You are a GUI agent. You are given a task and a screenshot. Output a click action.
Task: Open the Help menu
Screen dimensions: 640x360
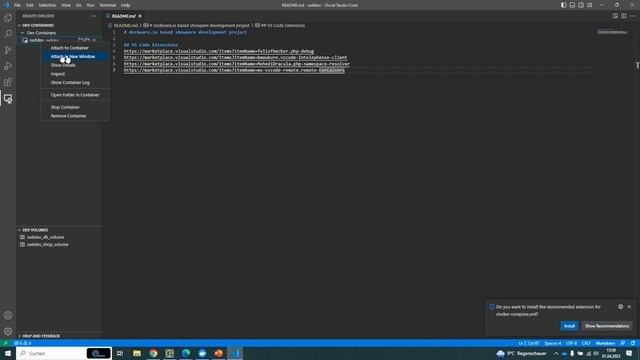pos(125,5)
